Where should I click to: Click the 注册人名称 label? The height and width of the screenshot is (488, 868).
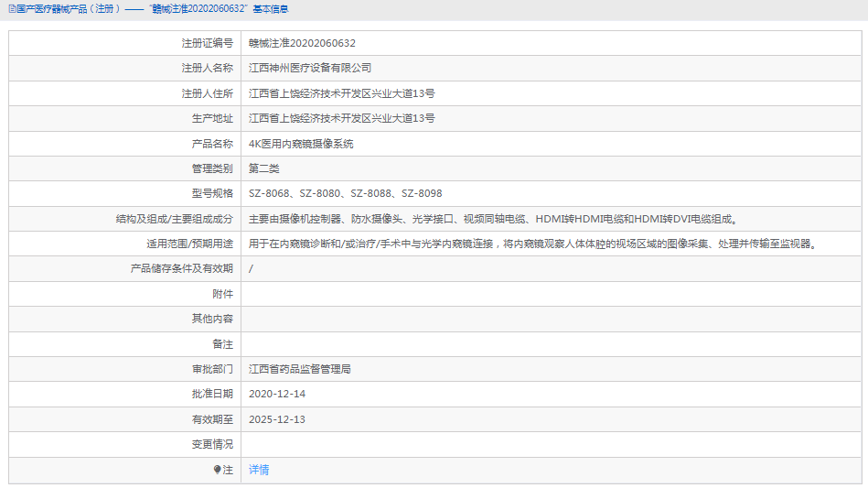point(208,68)
